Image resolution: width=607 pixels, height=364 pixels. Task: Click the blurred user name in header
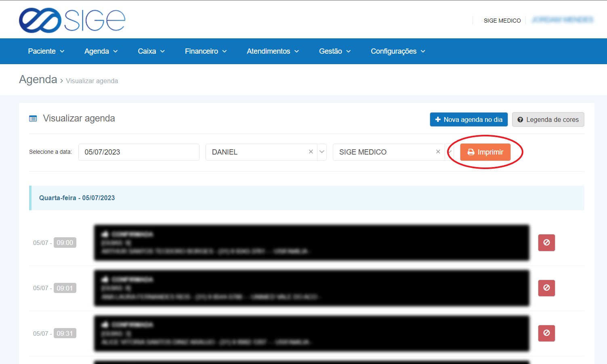[562, 20]
